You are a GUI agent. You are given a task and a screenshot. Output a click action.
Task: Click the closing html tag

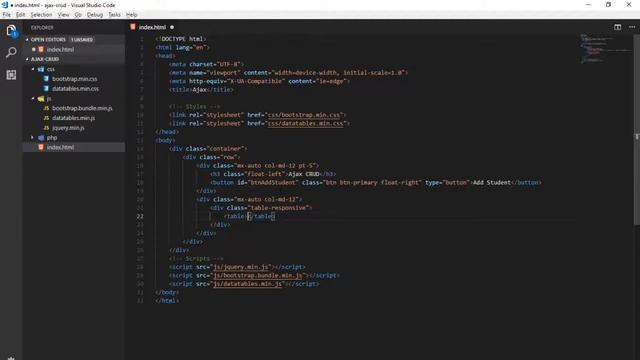tap(167, 301)
